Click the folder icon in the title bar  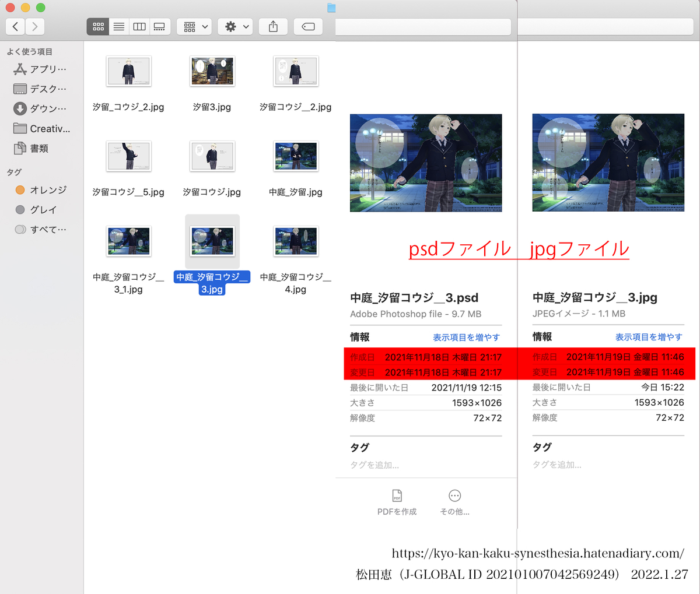pos(331,8)
